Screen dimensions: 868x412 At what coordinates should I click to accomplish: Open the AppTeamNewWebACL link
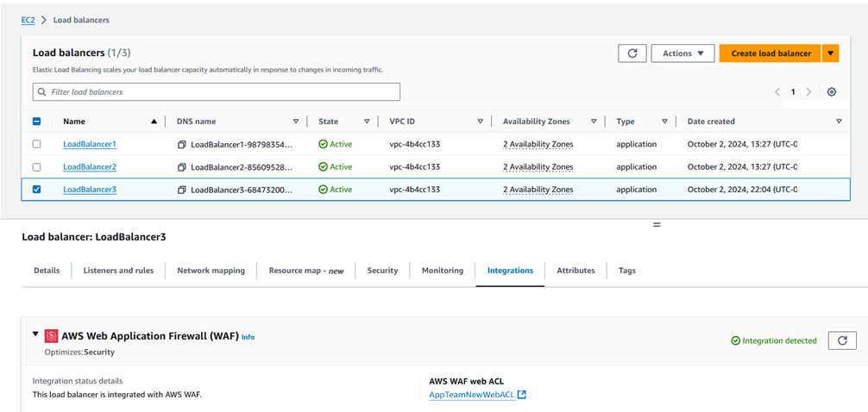tap(472, 395)
